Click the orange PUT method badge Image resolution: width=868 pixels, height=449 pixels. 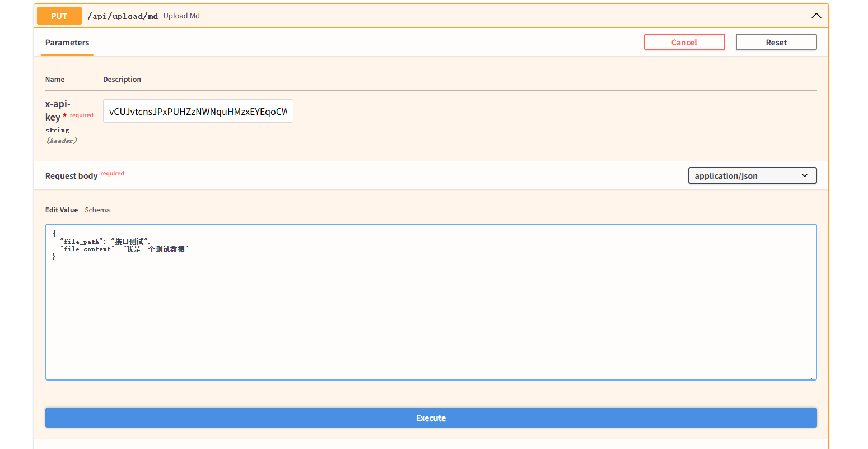59,16
